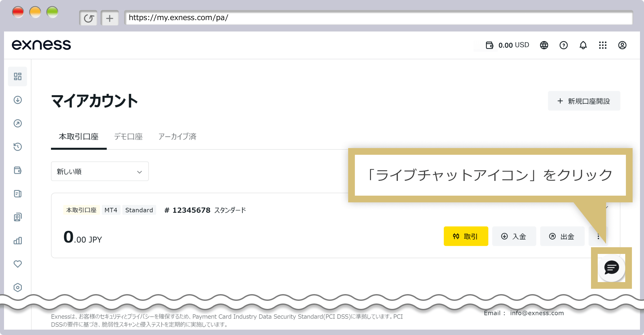Open the live chat icon
This screenshot has height=335, width=644.
tap(611, 268)
